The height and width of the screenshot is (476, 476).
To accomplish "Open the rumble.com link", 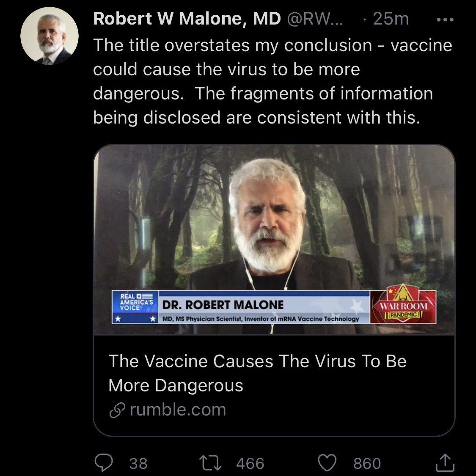I will tap(178, 410).
